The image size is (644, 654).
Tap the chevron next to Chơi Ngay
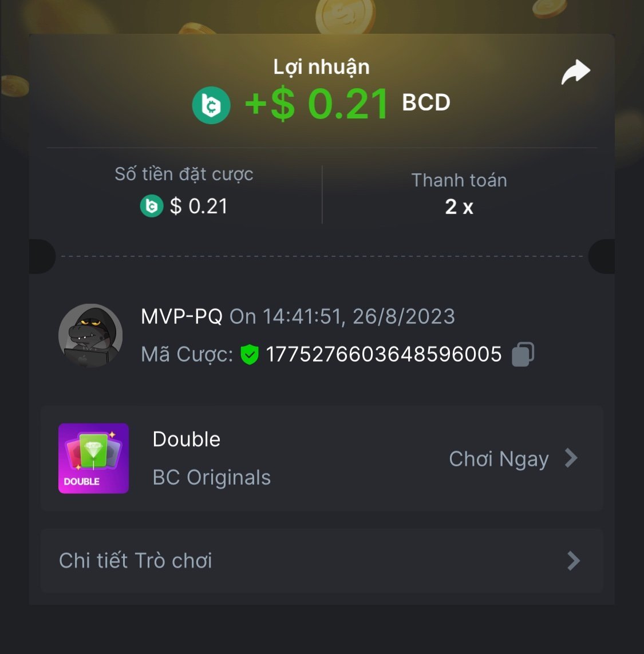[x=571, y=458]
